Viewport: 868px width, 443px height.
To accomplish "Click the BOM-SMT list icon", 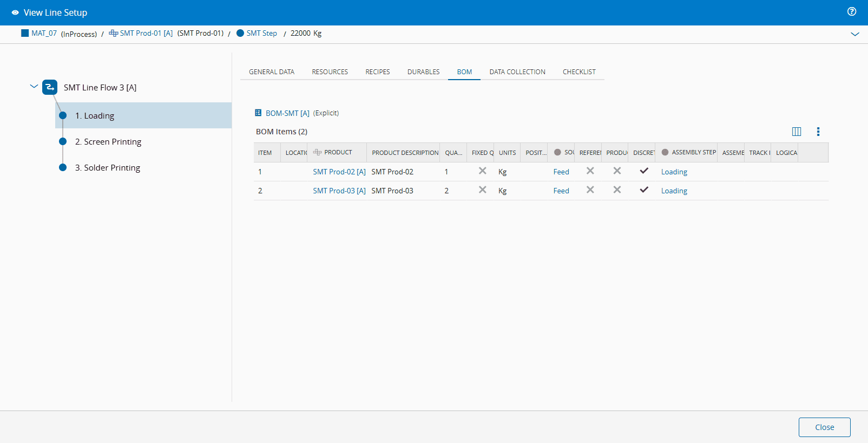I will (258, 113).
